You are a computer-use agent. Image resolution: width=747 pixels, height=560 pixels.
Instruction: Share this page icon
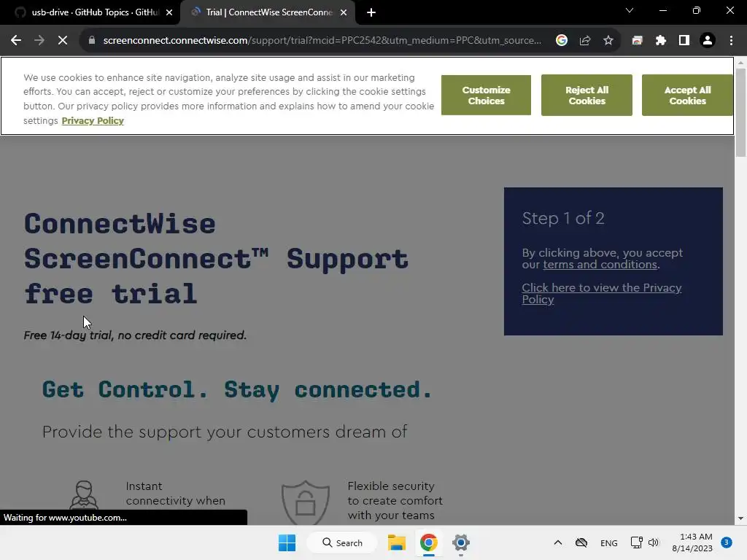(585, 41)
